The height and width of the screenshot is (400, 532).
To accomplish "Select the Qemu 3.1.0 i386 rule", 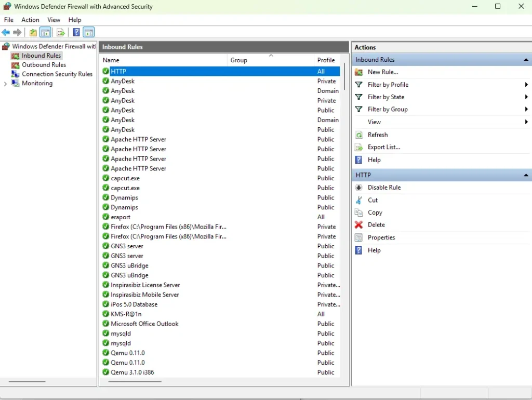I will pyautogui.click(x=221, y=372).
